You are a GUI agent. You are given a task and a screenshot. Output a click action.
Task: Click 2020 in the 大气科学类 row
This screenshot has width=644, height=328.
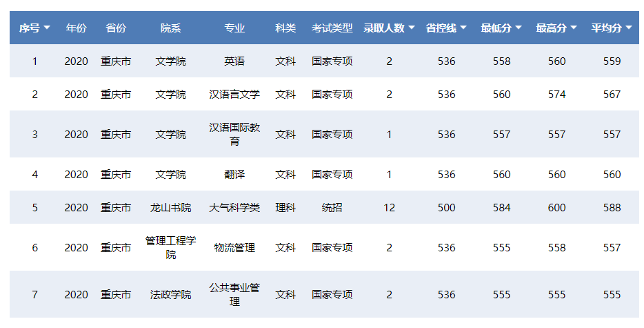point(76,208)
